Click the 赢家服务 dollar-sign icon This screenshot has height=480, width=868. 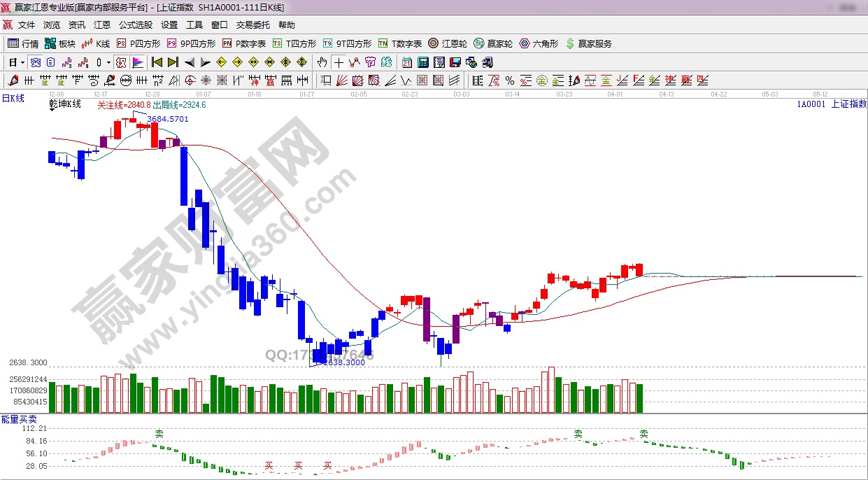[x=588, y=43]
